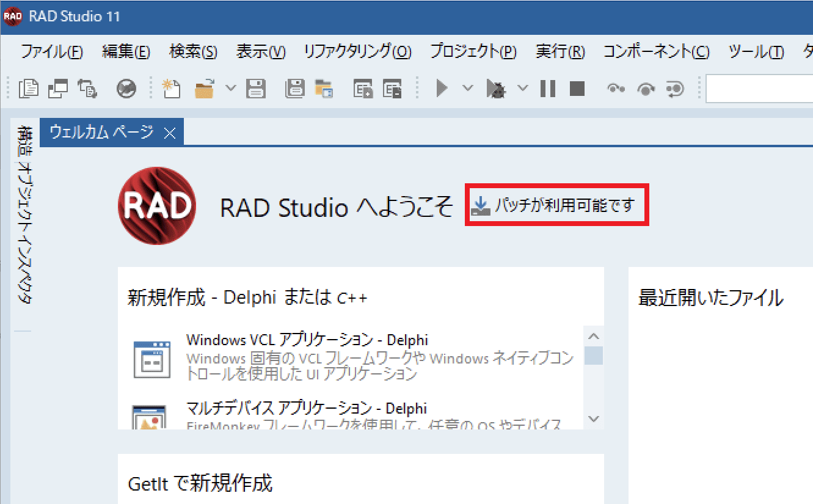Add a file to the project
Viewport: 813px width, 504px height.
click(363, 89)
